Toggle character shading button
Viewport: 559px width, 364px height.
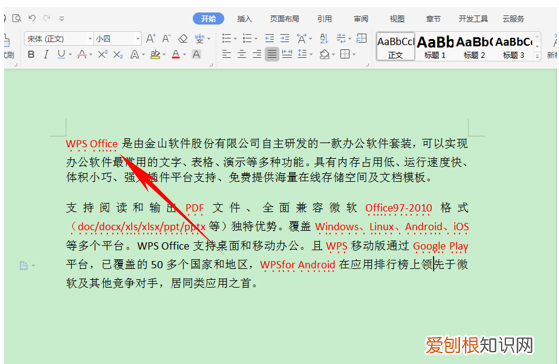[x=196, y=54]
